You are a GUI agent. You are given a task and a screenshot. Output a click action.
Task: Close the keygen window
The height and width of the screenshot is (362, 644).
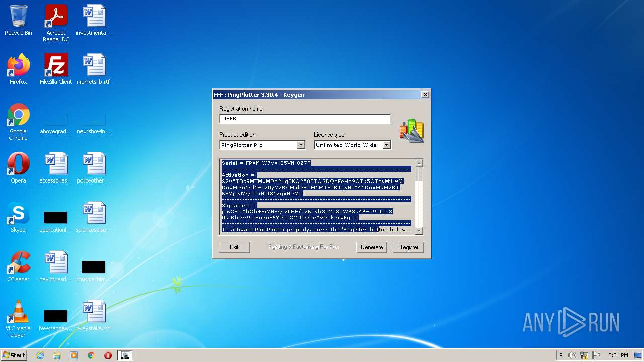coord(425,94)
